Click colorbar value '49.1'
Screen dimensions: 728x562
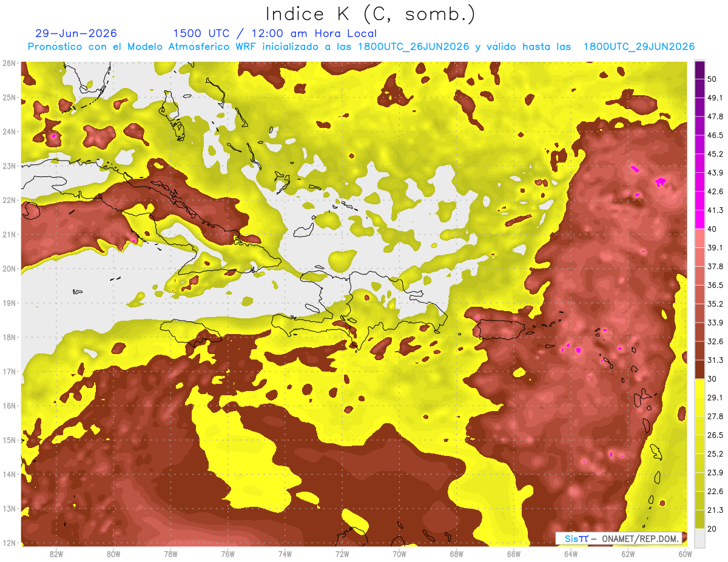click(x=715, y=98)
